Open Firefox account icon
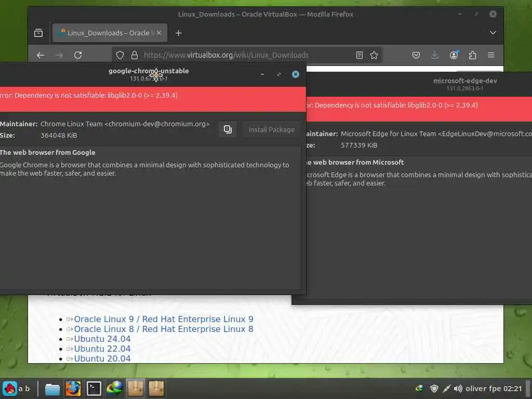532x399 pixels. click(x=454, y=55)
